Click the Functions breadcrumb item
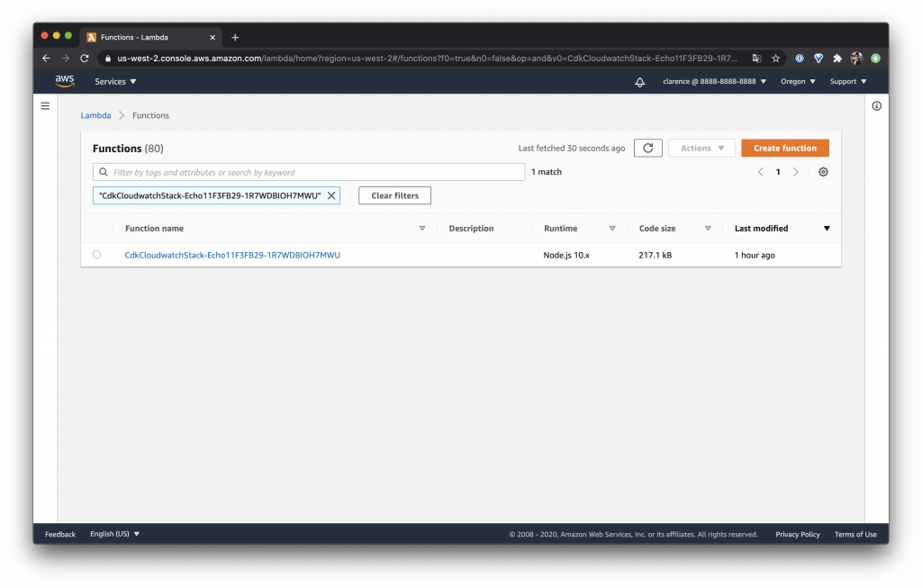 [x=150, y=115]
